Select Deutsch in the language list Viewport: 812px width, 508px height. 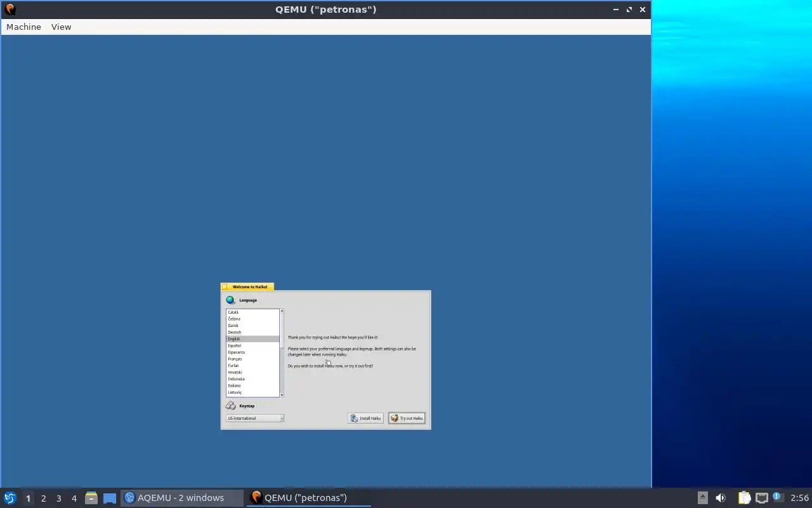[x=252, y=332]
